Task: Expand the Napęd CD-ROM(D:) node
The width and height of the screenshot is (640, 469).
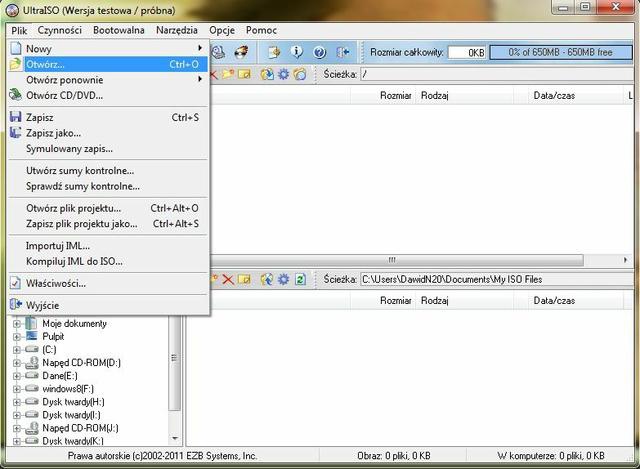Action: [17, 363]
